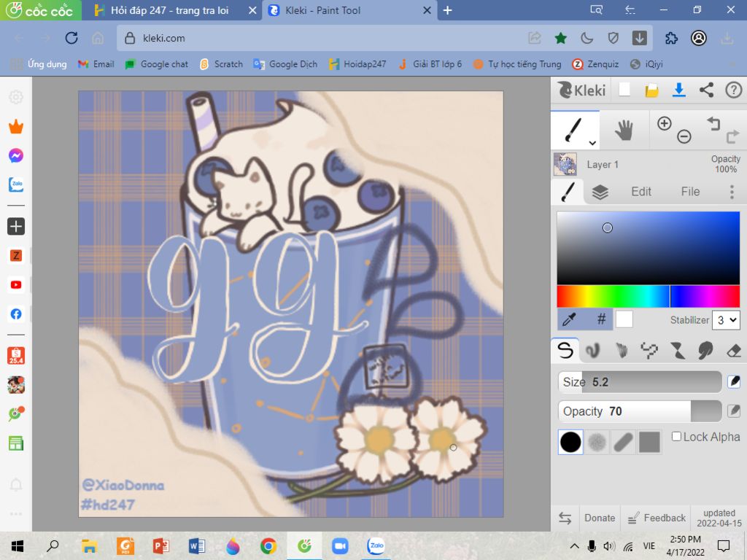Screen dimensions: 747x560
Task: Zoom in with the plus magnifier
Action: pos(664,123)
